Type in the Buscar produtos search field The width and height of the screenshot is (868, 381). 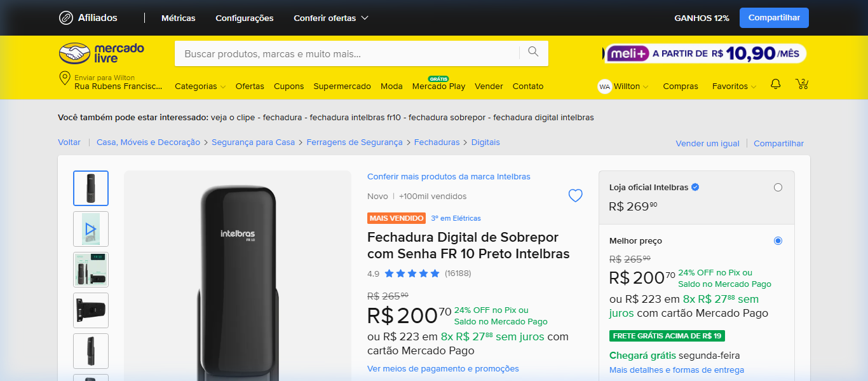[346, 54]
